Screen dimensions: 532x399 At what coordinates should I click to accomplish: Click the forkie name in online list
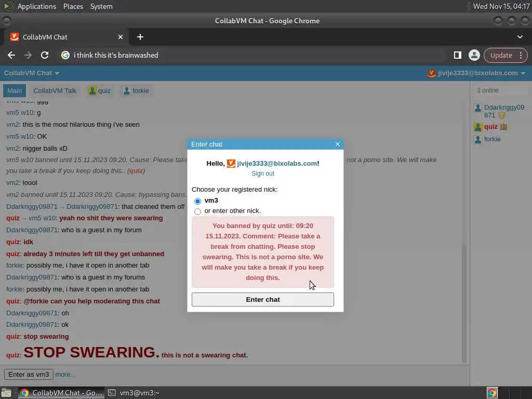492,139
